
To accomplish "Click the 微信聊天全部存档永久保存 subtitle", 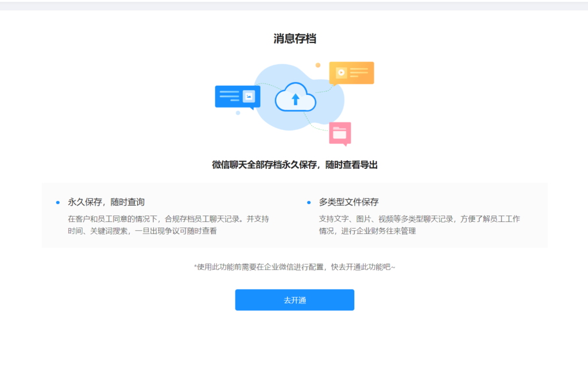I will (x=295, y=165).
